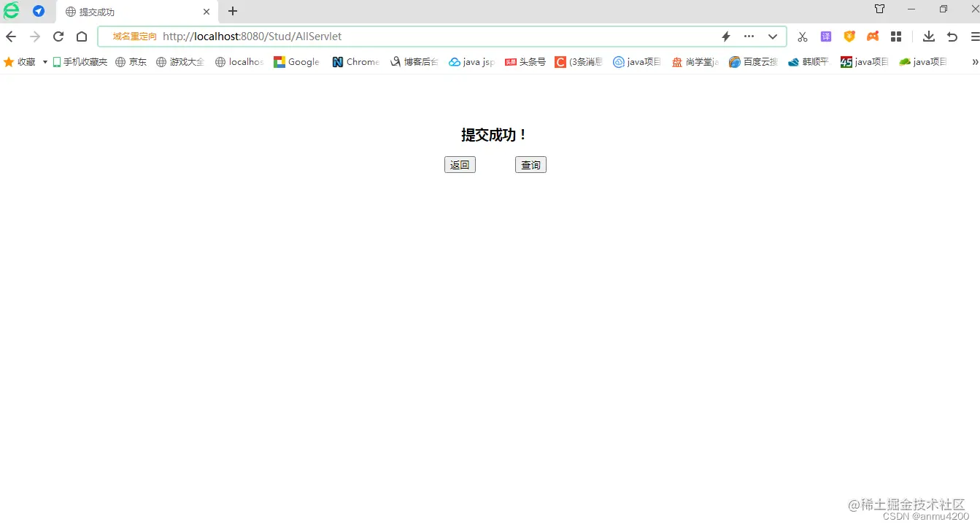Image resolution: width=980 pixels, height=527 pixels.
Task: Click the 返回 button
Action: (x=460, y=164)
